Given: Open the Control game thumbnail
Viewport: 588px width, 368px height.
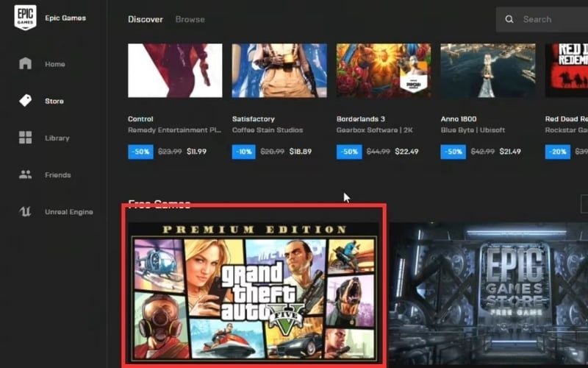Looking at the screenshot, I should [x=175, y=71].
